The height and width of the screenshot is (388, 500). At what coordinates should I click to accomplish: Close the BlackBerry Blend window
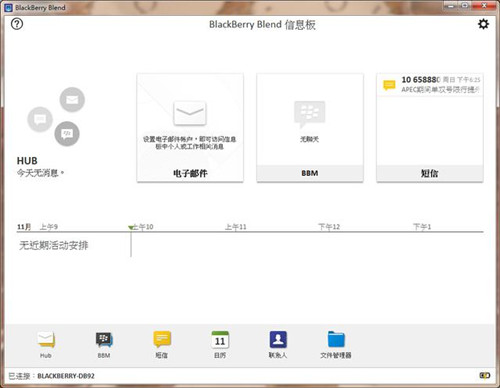click(484, 6)
